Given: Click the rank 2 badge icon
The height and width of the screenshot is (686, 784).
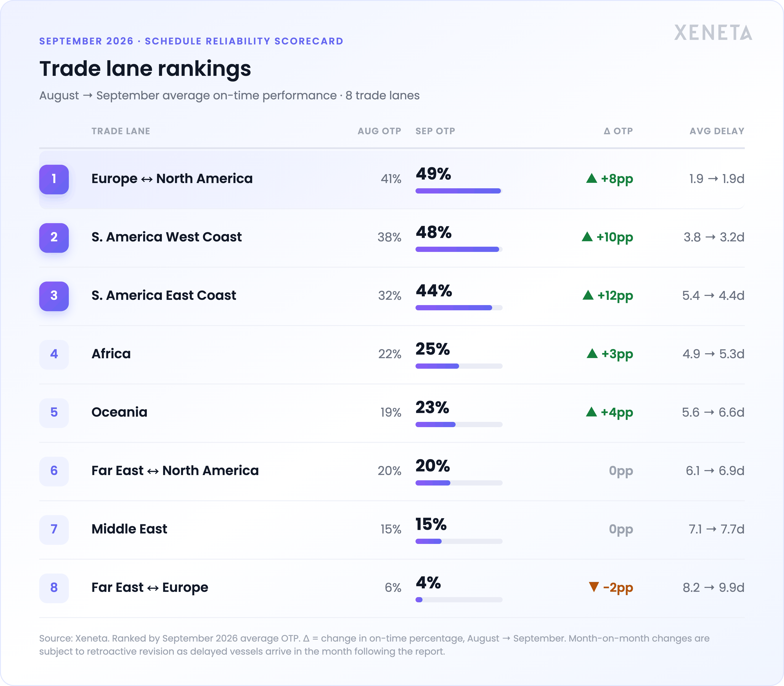Looking at the screenshot, I should tap(54, 238).
